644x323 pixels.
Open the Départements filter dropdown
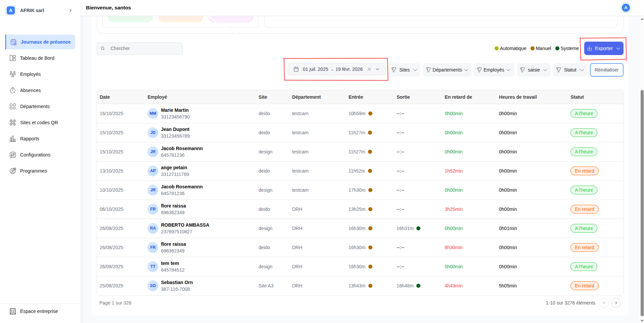[x=447, y=70]
